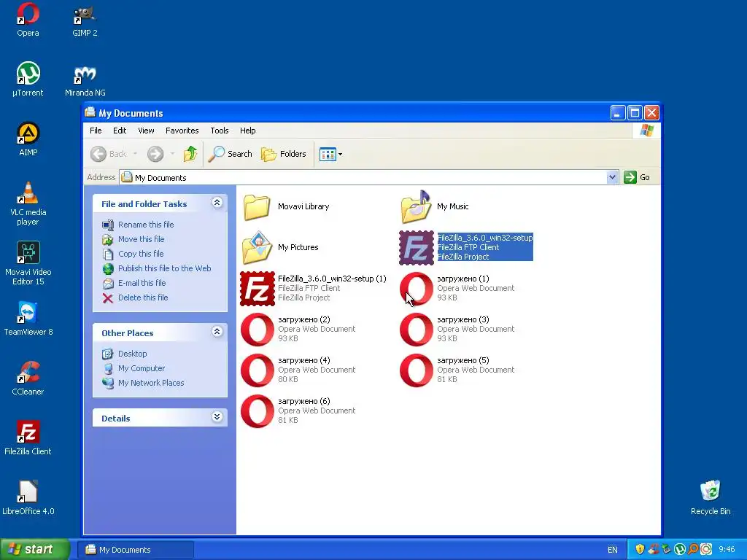Click the shield security icon in system tray
The image size is (747, 560).
[x=640, y=550]
